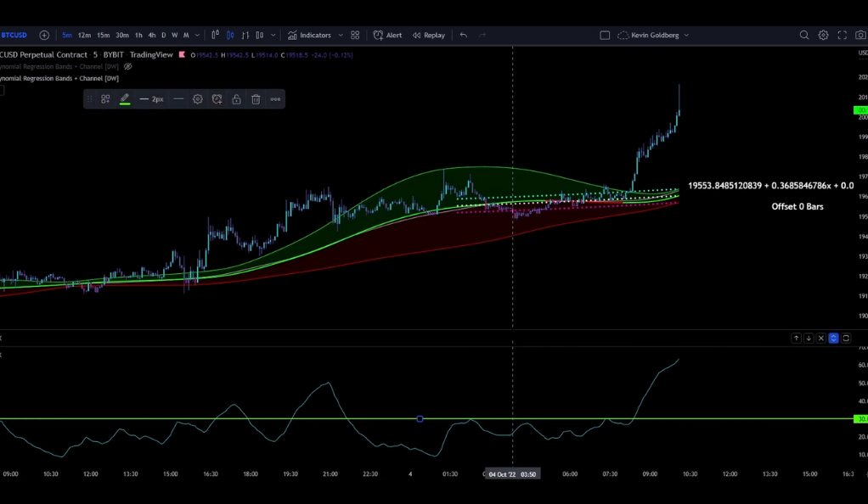
Task: Move indicator pane down with arrow icon
Action: point(809,338)
